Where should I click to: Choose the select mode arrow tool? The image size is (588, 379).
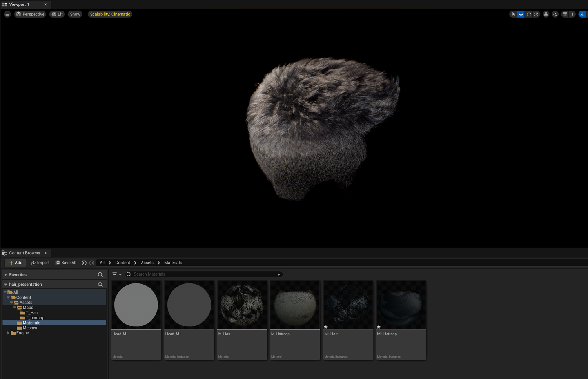tap(513, 14)
